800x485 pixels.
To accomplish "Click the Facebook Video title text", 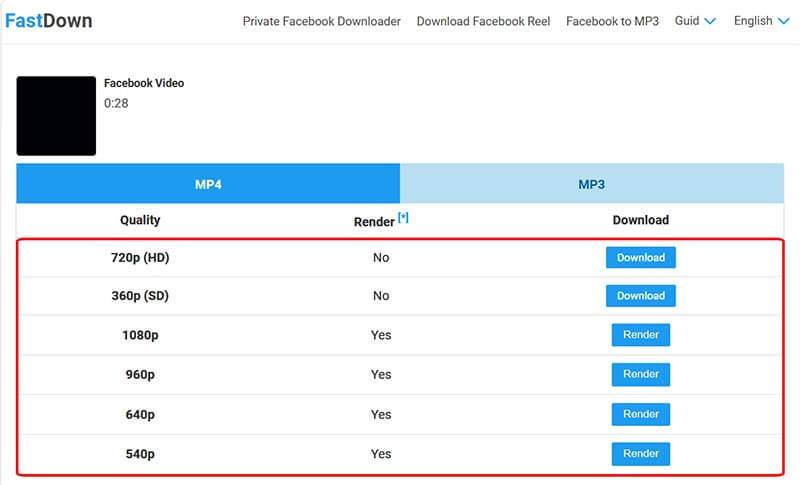I will tap(144, 83).
